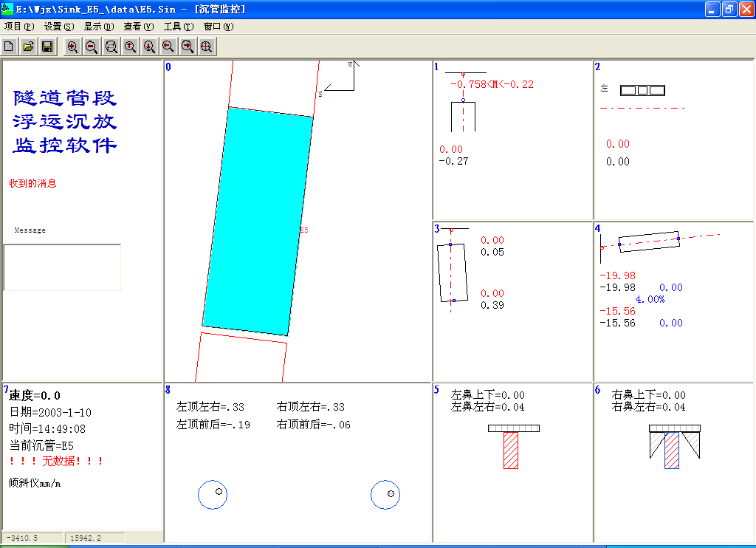Screen dimensions: 756x548
Task: Pan right with the right-arrow magnifier icon
Action: coord(188,47)
